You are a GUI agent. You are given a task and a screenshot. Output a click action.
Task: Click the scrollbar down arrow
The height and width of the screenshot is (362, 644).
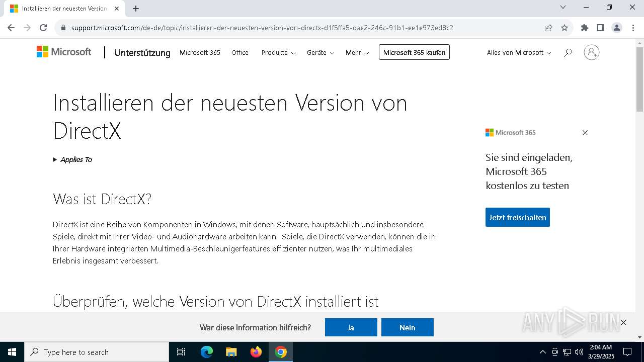(639, 337)
